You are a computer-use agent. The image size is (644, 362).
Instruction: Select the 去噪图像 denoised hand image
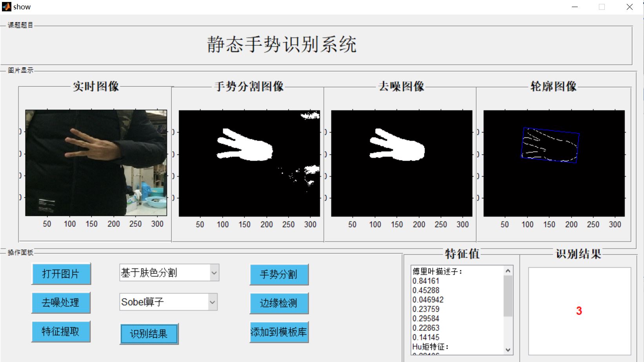pos(402,163)
